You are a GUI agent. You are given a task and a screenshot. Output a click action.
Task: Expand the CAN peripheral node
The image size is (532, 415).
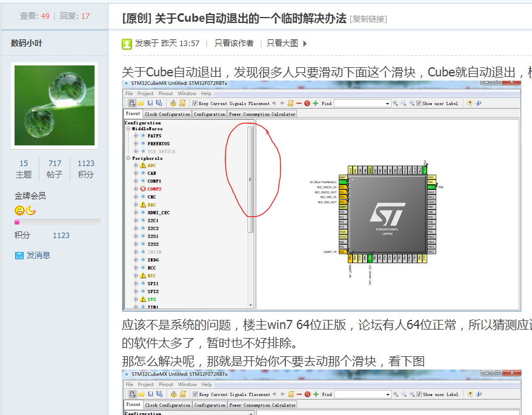(136, 173)
